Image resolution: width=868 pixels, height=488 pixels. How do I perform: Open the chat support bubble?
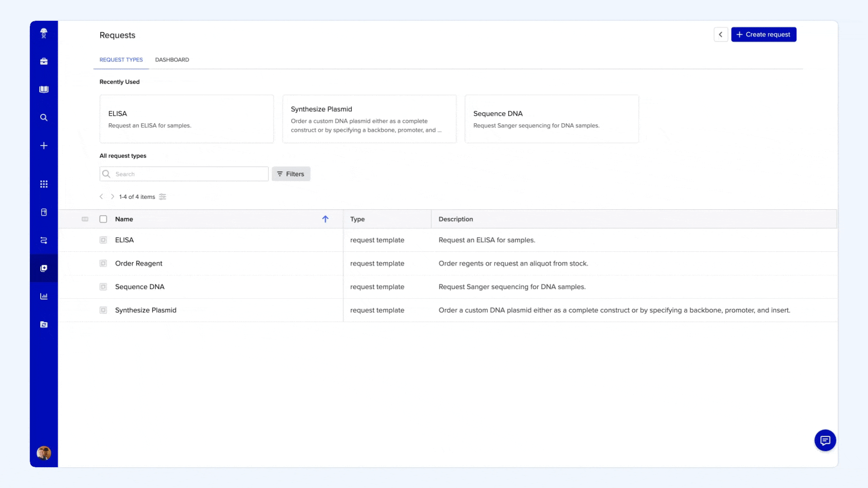(825, 440)
